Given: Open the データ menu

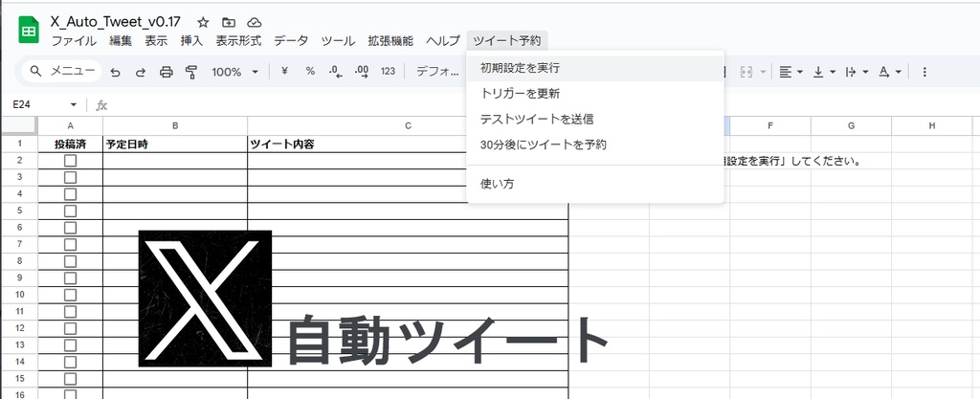Looking at the screenshot, I should pyautogui.click(x=291, y=41).
